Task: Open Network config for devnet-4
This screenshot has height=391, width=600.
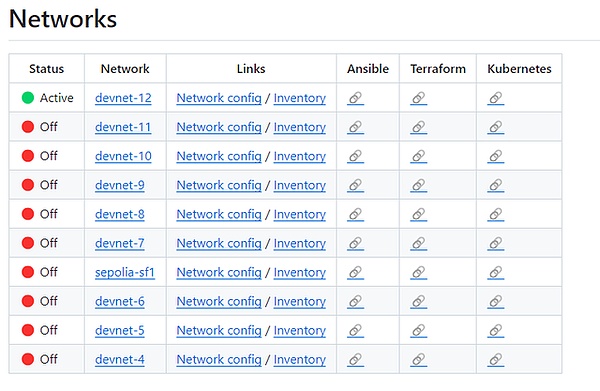Action: coord(219,360)
